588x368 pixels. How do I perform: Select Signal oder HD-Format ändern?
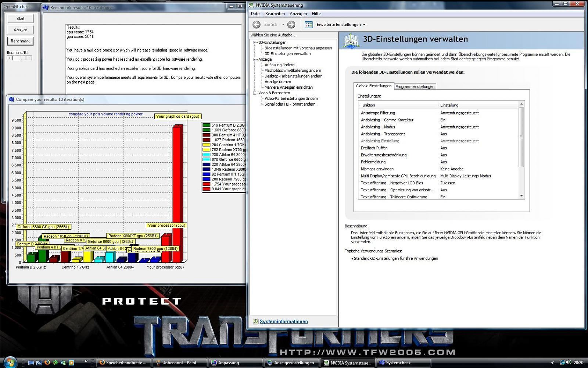tap(290, 104)
